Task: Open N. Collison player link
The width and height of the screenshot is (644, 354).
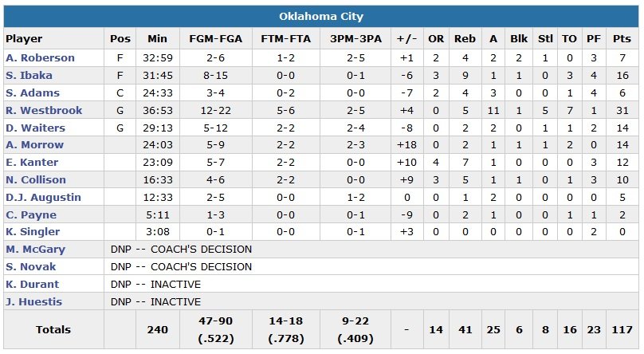Action: point(36,180)
